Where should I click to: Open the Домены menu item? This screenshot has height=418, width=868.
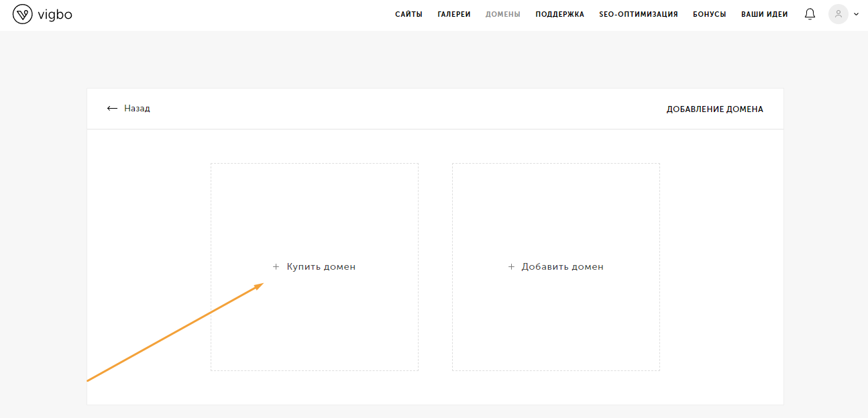(x=502, y=14)
